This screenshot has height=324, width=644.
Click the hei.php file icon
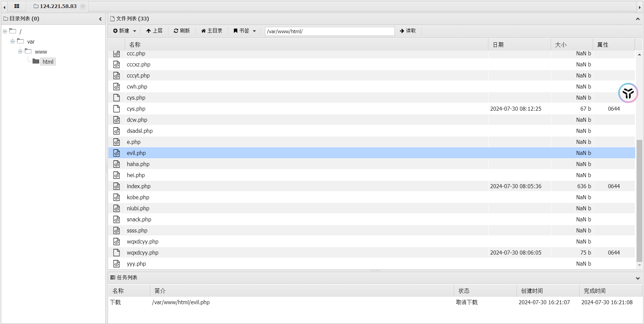pyautogui.click(x=116, y=175)
